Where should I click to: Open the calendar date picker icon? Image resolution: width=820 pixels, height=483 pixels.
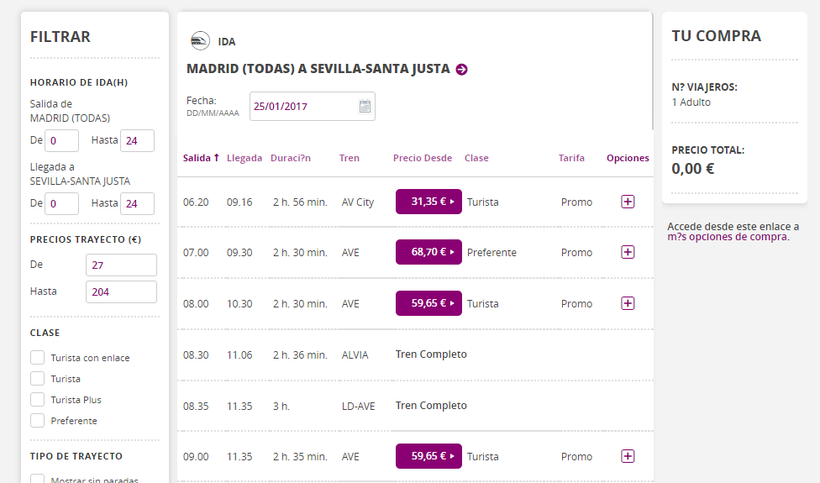tap(365, 106)
